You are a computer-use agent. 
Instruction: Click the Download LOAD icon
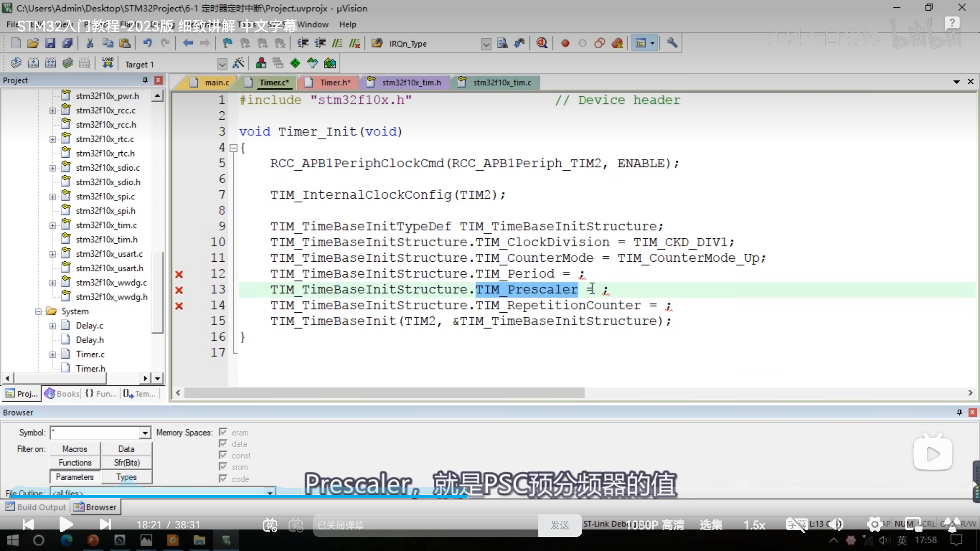point(108,63)
